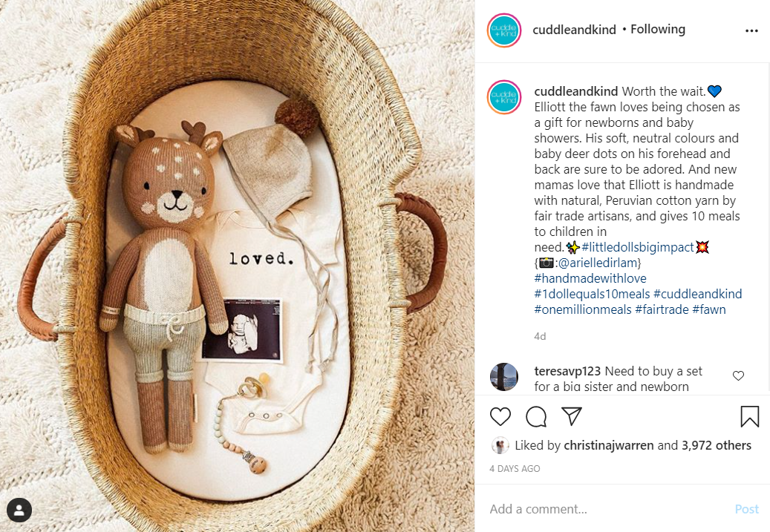This screenshot has width=770, height=532.
Task: Click the Post comment button
Action: [x=746, y=509]
